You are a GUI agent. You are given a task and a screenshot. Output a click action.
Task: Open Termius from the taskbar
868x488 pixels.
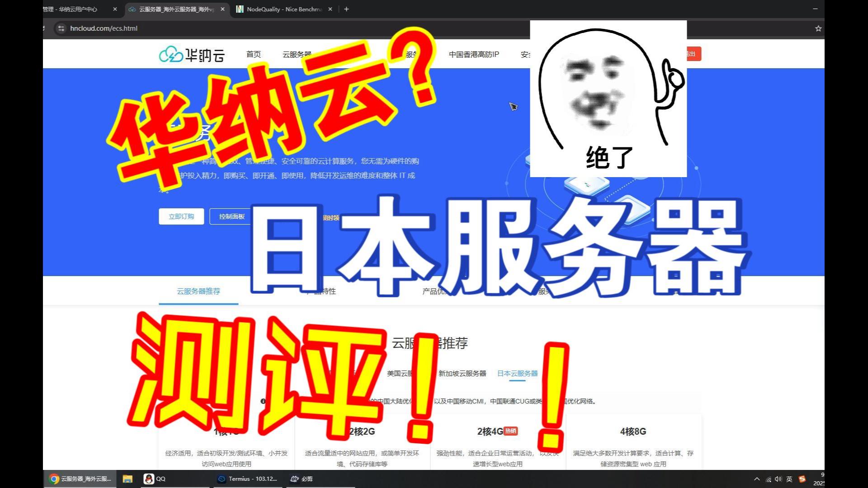click(x=248, y=479)
